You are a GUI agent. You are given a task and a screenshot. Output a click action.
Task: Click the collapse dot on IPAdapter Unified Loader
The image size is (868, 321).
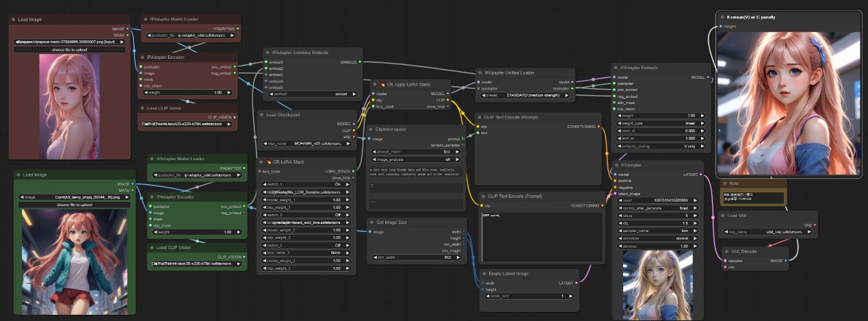[480, 73]
